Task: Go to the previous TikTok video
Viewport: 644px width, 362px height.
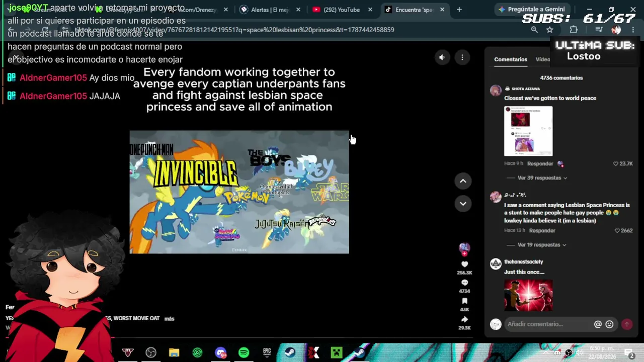Action: tap(463, 181)
